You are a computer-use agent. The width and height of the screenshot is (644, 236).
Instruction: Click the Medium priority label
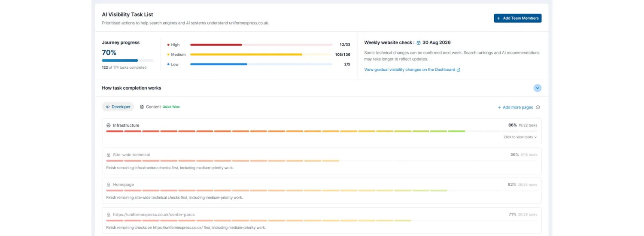(x=176, y=54)
